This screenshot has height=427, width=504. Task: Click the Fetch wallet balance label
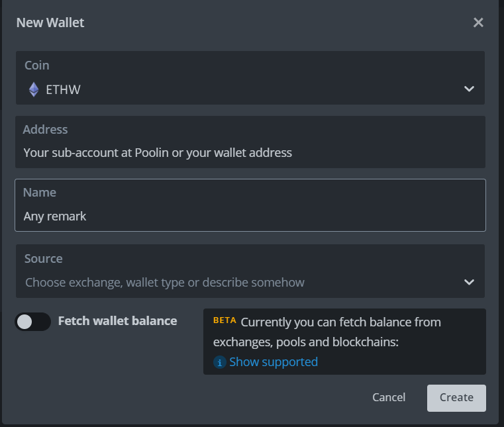point(117,321)
